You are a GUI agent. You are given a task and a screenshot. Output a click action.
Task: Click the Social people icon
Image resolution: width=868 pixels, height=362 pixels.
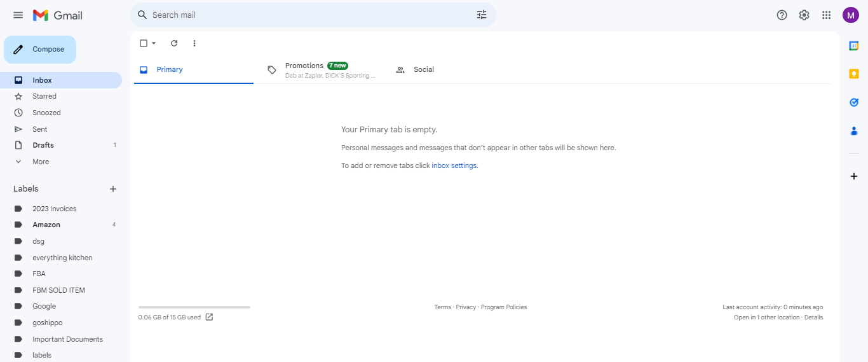pyautogui.click(x=400, y=70)
